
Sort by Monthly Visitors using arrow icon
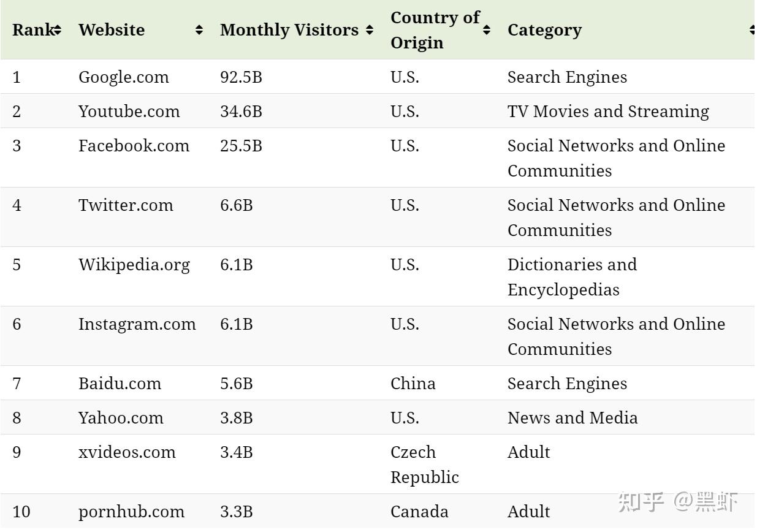[x=369, y=30]
